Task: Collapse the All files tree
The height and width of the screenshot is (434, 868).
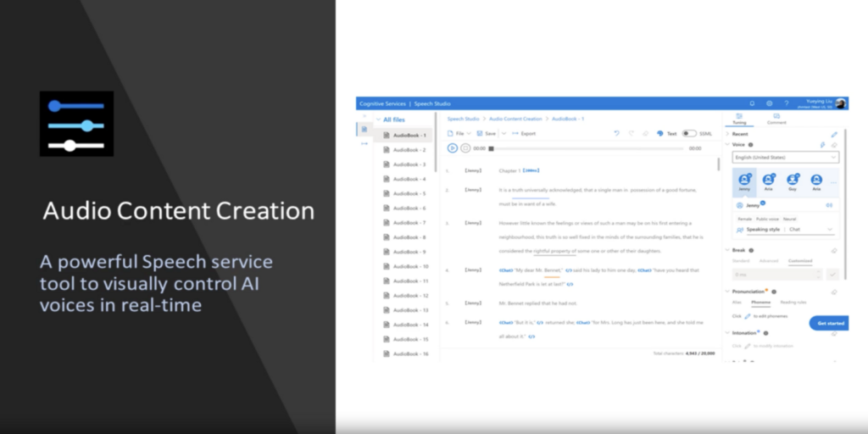Action: [378, 120]
